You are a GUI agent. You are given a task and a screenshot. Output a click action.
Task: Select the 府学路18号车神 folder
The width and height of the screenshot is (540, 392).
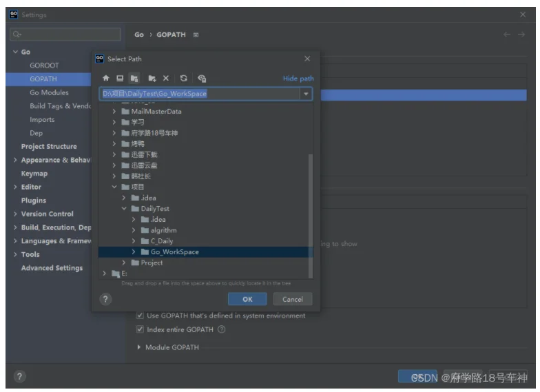[154, 133]
